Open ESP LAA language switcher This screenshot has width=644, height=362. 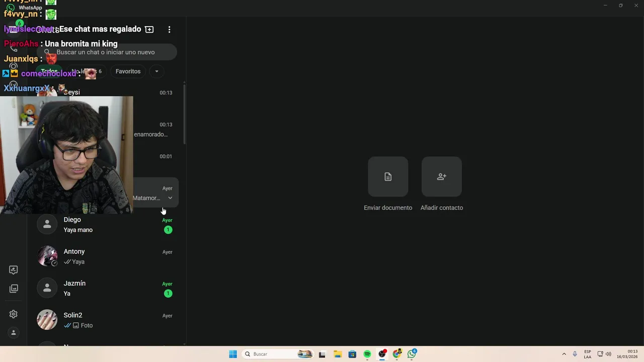coord(588,354)
